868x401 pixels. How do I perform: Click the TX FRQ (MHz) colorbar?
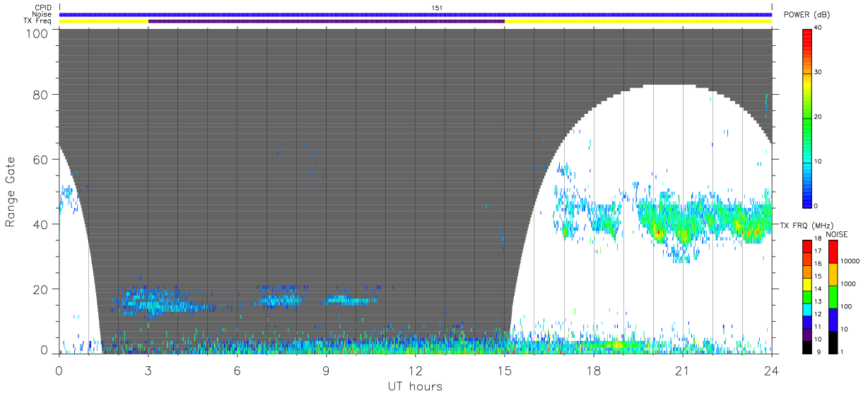pos(807,297)
